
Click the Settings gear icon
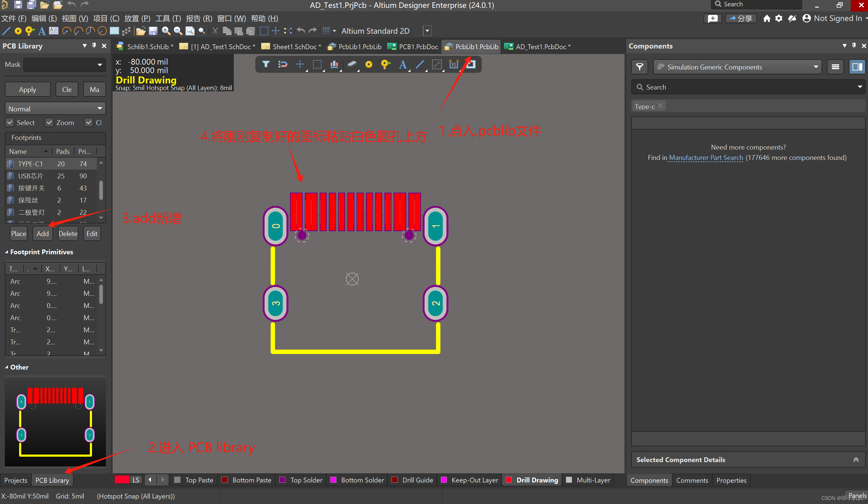coord(778,19)
